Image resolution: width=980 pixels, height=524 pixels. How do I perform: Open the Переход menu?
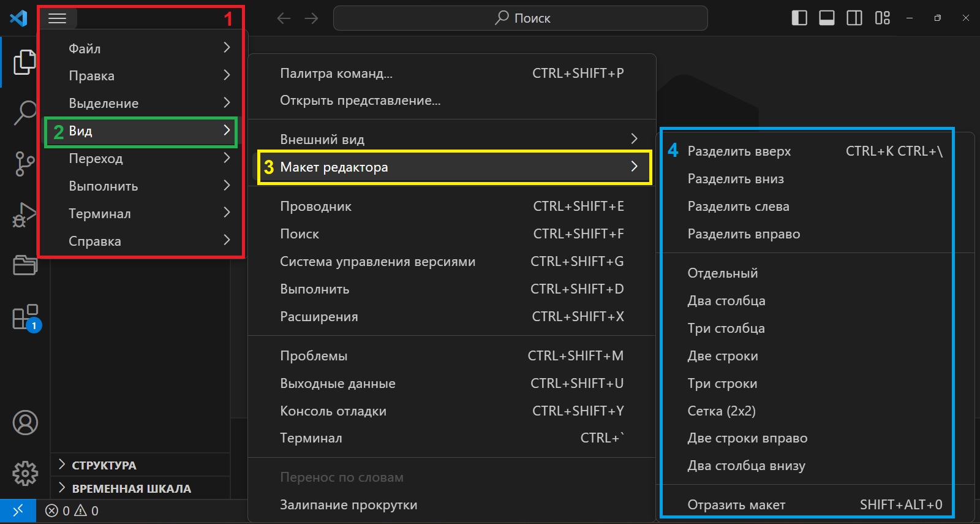(141, 158)
